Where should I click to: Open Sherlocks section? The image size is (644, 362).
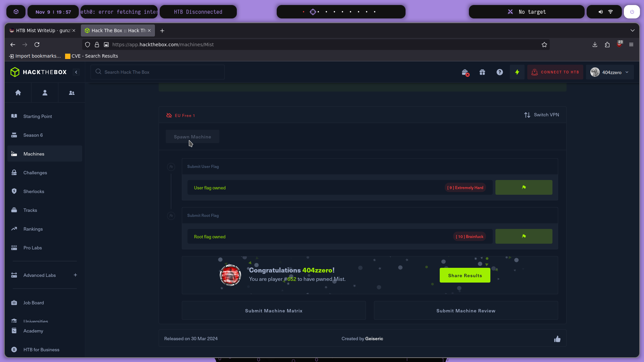(x=45, y=191)
